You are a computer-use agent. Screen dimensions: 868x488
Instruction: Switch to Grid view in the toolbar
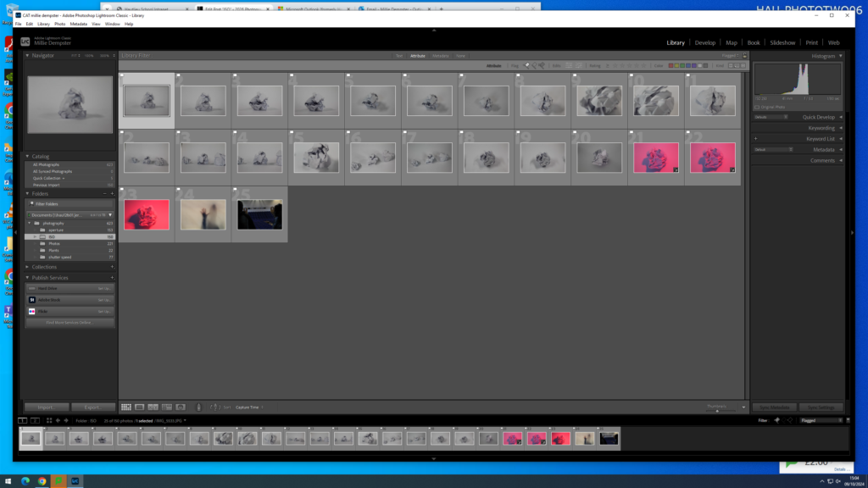coord(126,408)
